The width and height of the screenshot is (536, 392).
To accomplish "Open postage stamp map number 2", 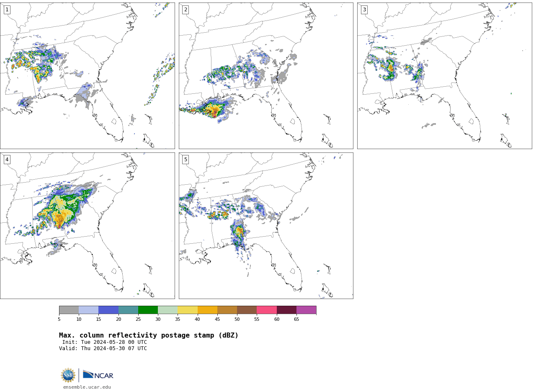I will [x=266, y=76].
